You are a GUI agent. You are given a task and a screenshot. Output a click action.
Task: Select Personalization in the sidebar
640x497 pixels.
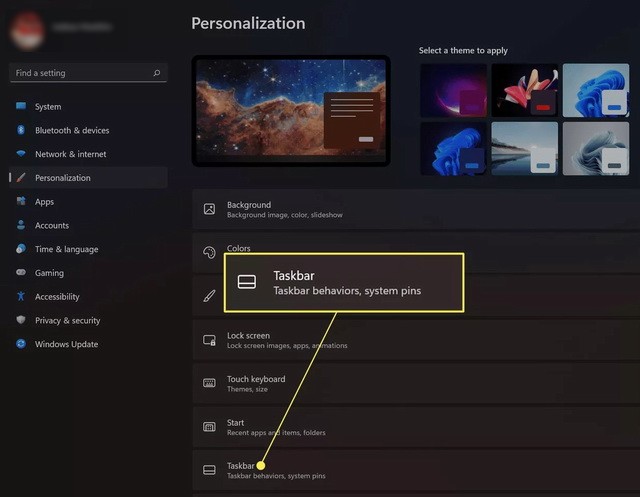click(x=88, y=178)
